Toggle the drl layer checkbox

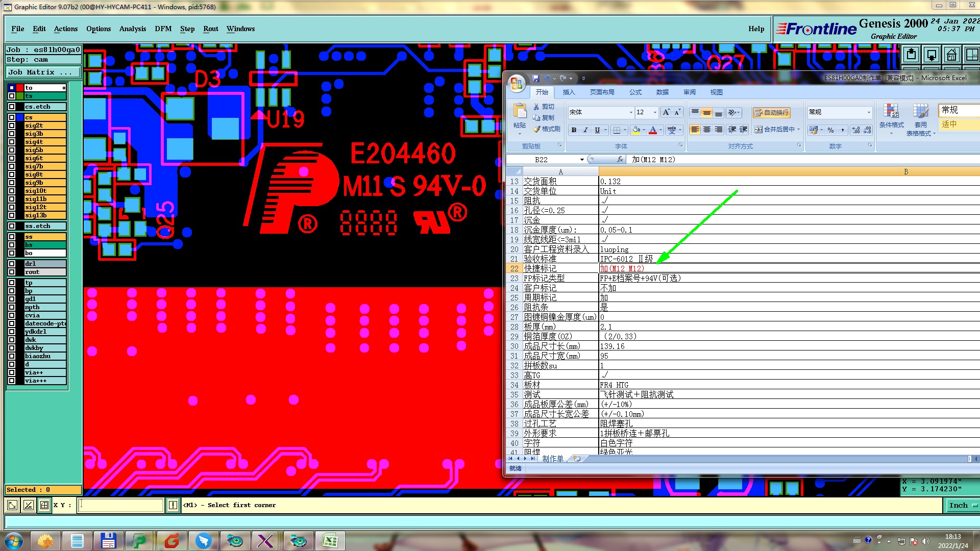click(x=12, y=264)
